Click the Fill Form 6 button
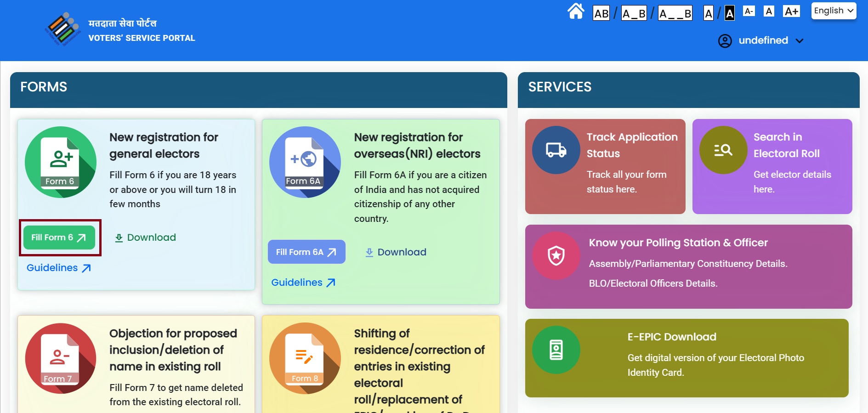Viewport: 868px width, 413px height. pyautogui.click(x=59, y=238)
